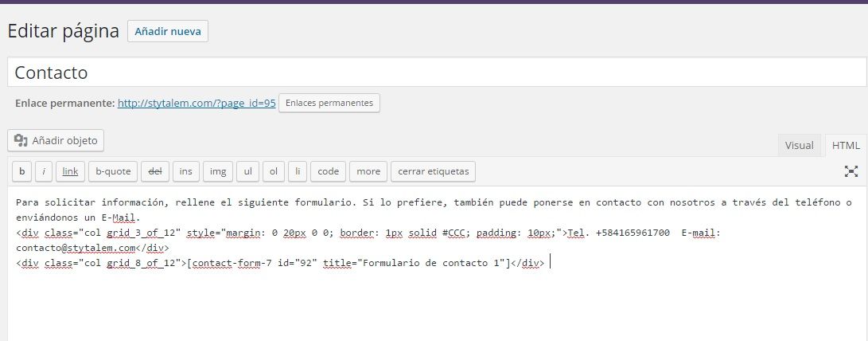Insert code tag with code button
This screenshot has height=341, width=868.
[329, 171]
